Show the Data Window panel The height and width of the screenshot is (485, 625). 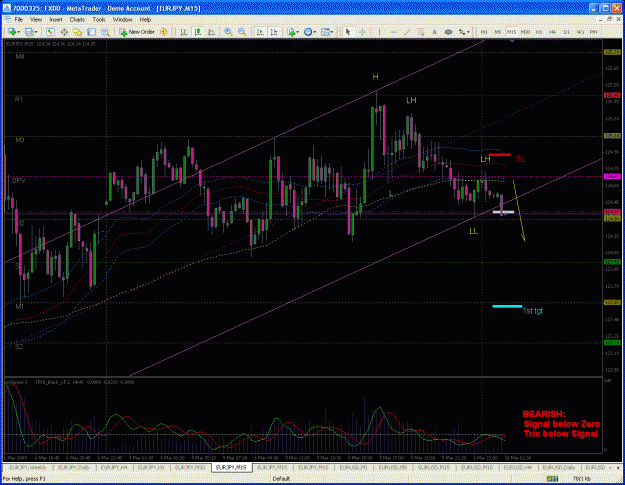click(x=64, y=32)
